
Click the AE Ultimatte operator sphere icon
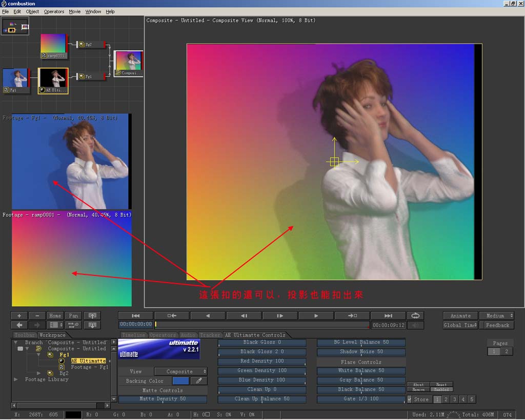[x=62, y=361]
